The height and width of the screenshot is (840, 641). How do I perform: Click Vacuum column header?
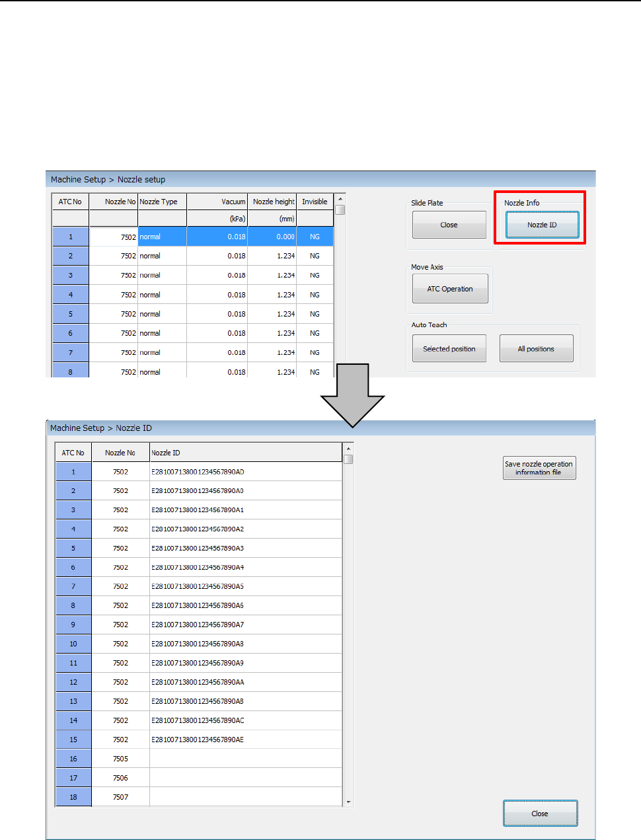217,202
